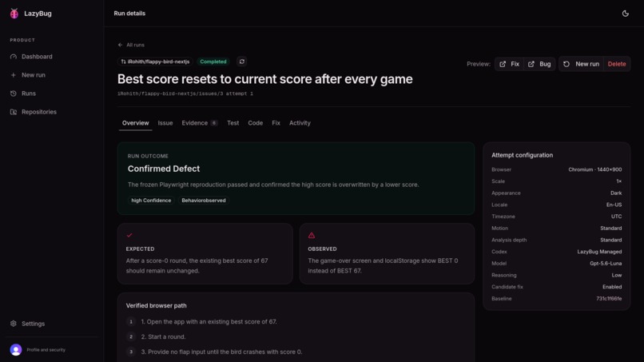Click the Observed warning triangle icon
This screenshot has height=362, width=644.
312,236
